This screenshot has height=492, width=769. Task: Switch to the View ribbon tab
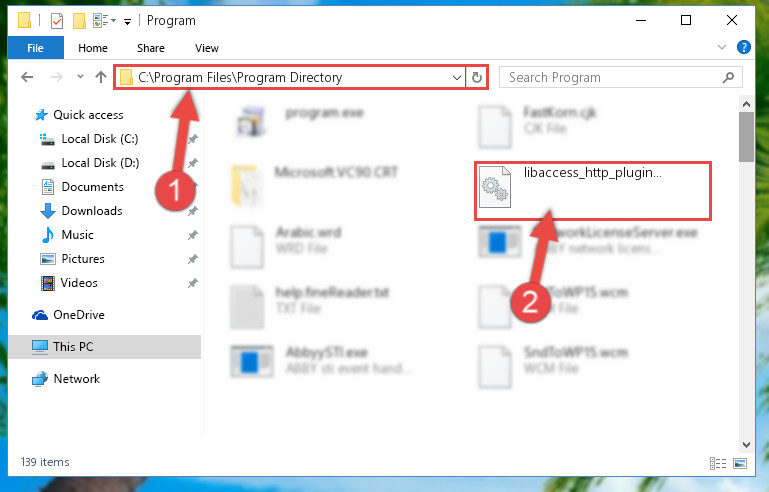tap(206, 48)
